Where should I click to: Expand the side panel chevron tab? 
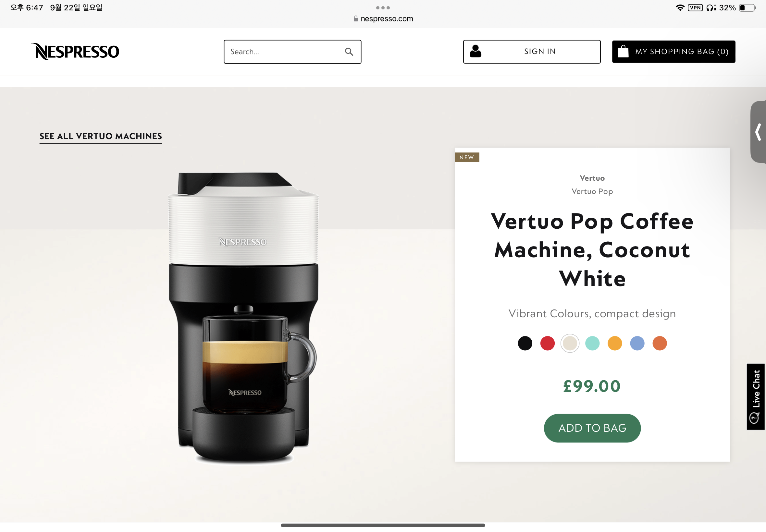click(x=758, y=132)
